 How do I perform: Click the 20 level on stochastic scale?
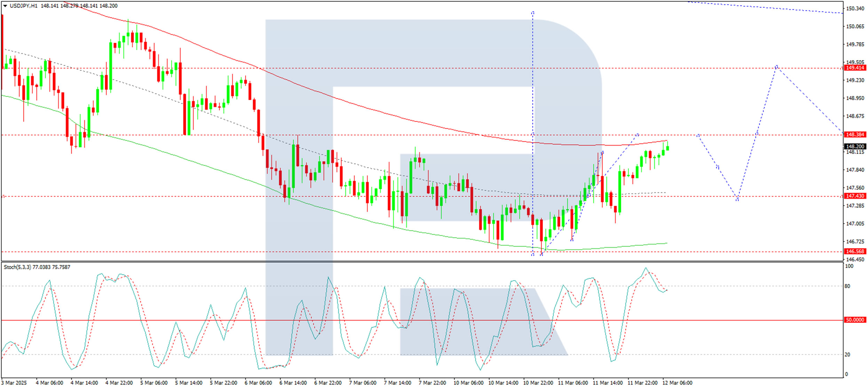coord(847,355)
